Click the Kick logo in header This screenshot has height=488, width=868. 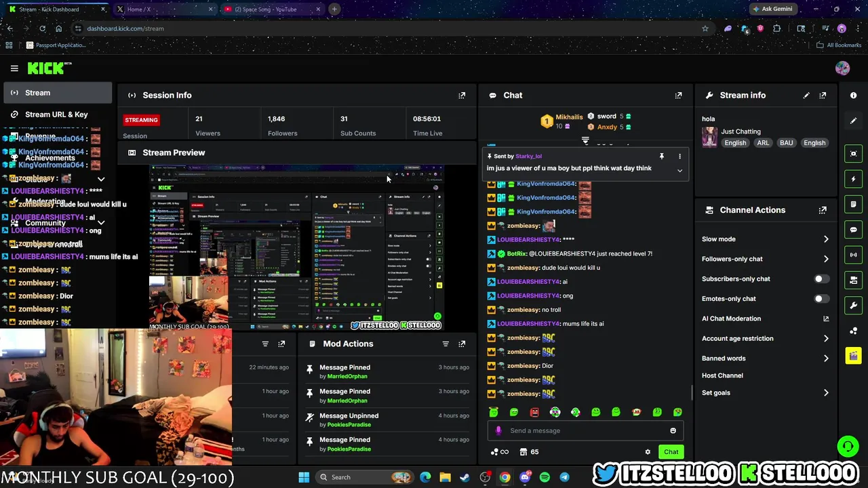click(x=49, y=68)
